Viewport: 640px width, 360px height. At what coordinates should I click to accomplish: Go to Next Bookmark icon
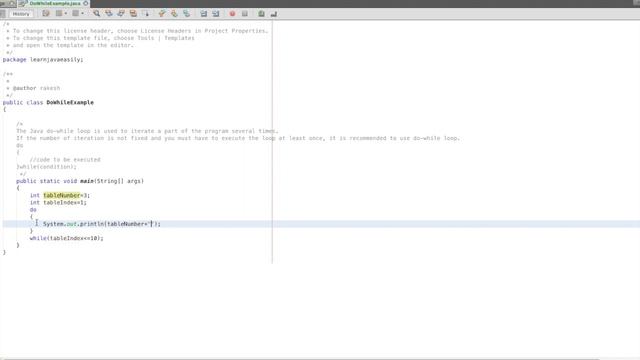174,13
